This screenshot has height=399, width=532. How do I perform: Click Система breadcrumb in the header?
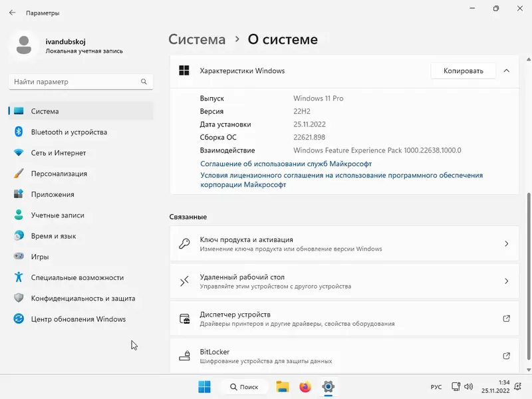tap(197, 39)
